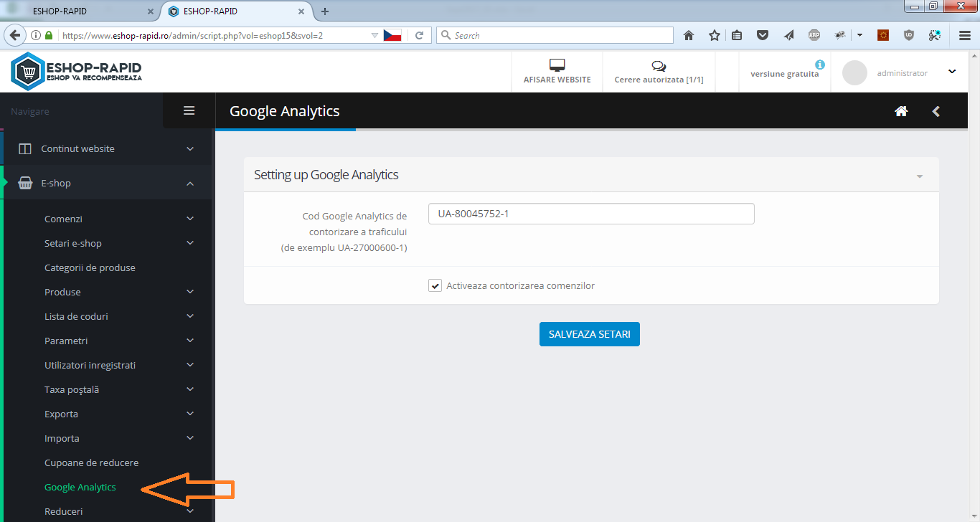980x522 pixels.
Task: Expand Comenzi submenu
Action: click(190, 219)
